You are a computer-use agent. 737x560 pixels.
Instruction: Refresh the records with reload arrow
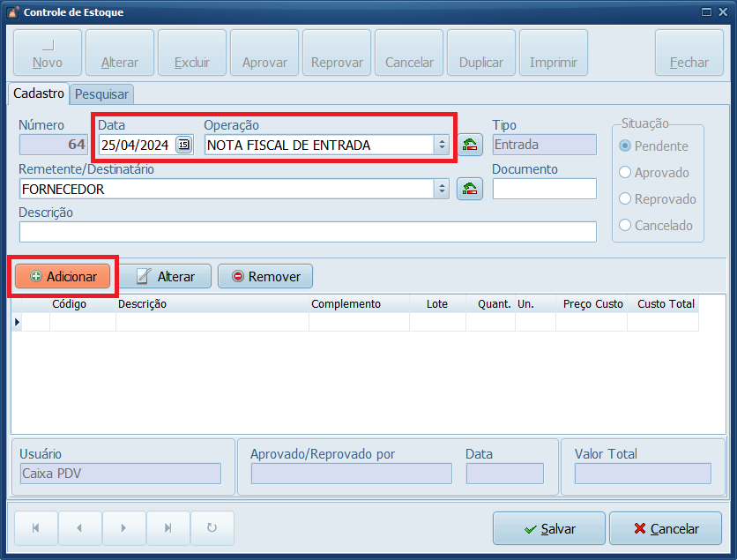212,528
